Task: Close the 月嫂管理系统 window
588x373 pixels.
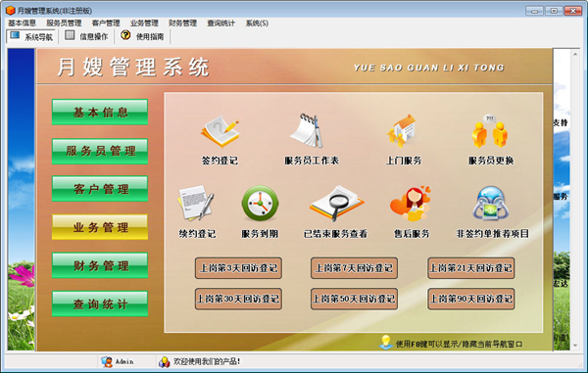Action: [573, 11]
